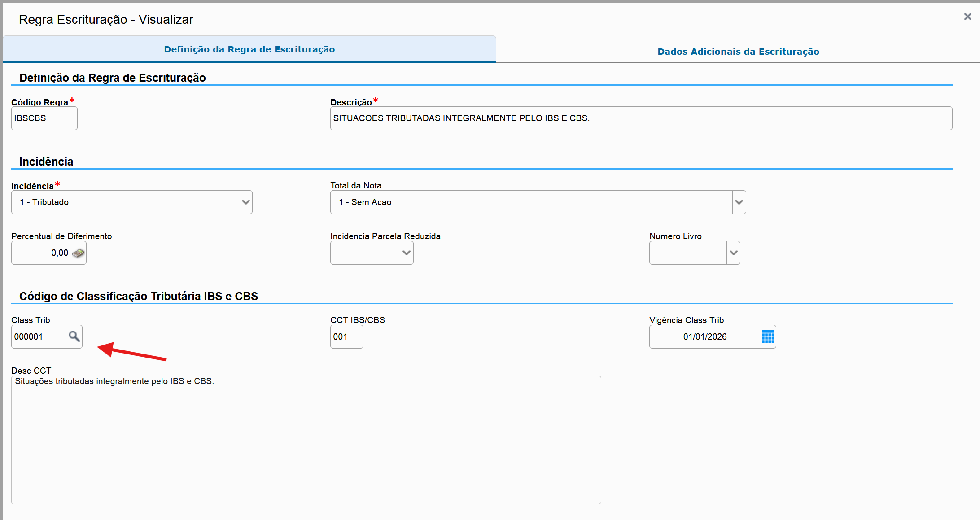Open the Numero Livro dropdown
Image resolution: width=980 pixels, height=520 pixels.
733,253
